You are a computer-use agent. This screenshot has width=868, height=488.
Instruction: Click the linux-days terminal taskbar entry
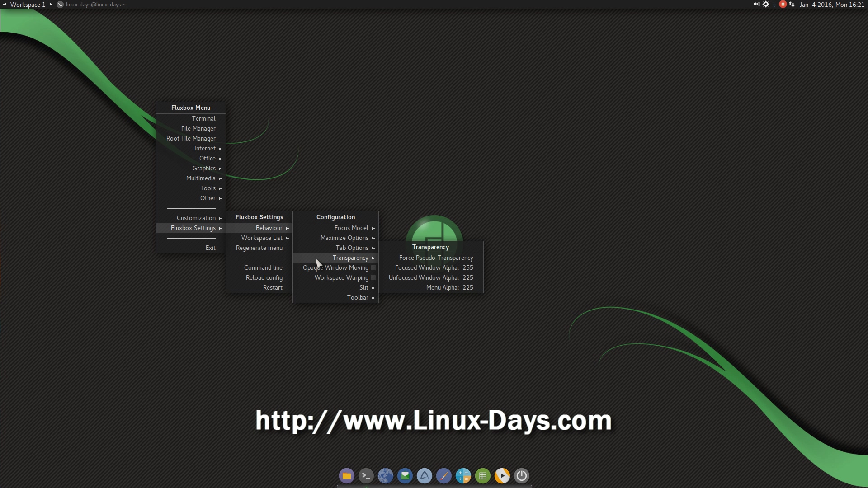95,5
